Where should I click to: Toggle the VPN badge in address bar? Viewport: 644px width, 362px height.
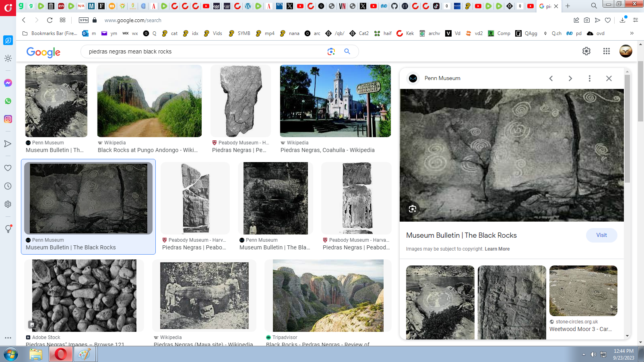click(x=84, y=20)
